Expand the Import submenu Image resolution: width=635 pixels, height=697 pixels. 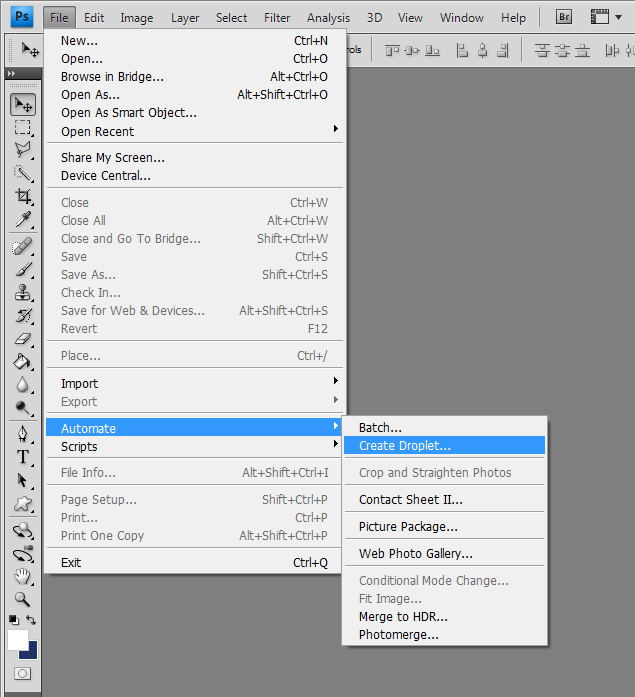(195, 383)
